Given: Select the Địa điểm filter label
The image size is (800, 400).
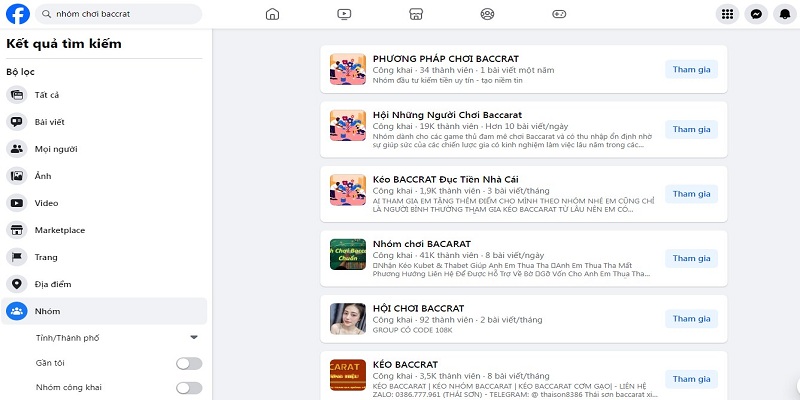Looking at the screenshot, I should [53, 284].
